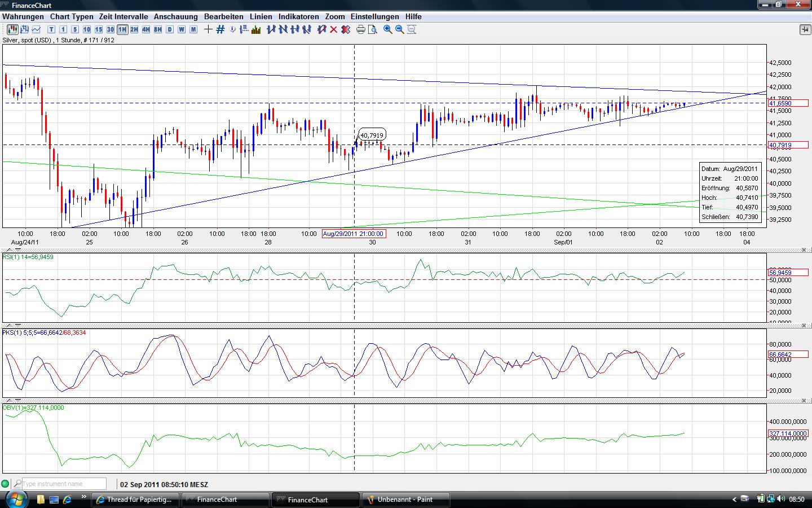This screenshot has height=508, width=812.
Task: Click the print chart icon
Action: tap(361, 29)
